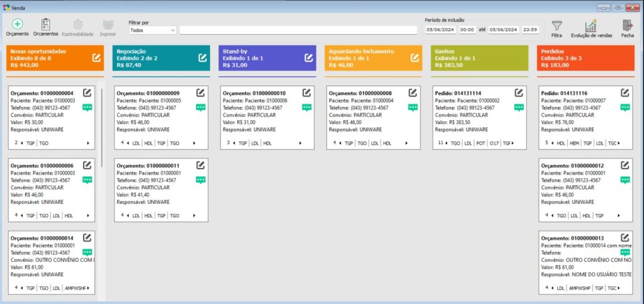Open chat icon on Orçamento 01000000012
This screenshot has height=304, width=644.
(625, 180)
